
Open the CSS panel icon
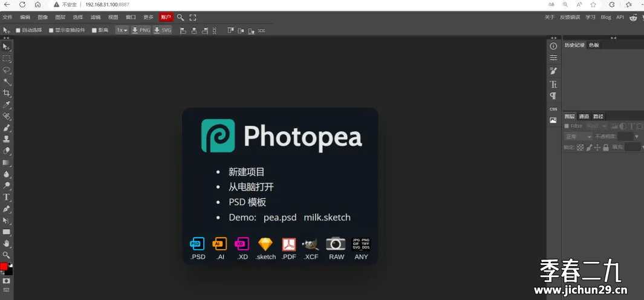553,109
